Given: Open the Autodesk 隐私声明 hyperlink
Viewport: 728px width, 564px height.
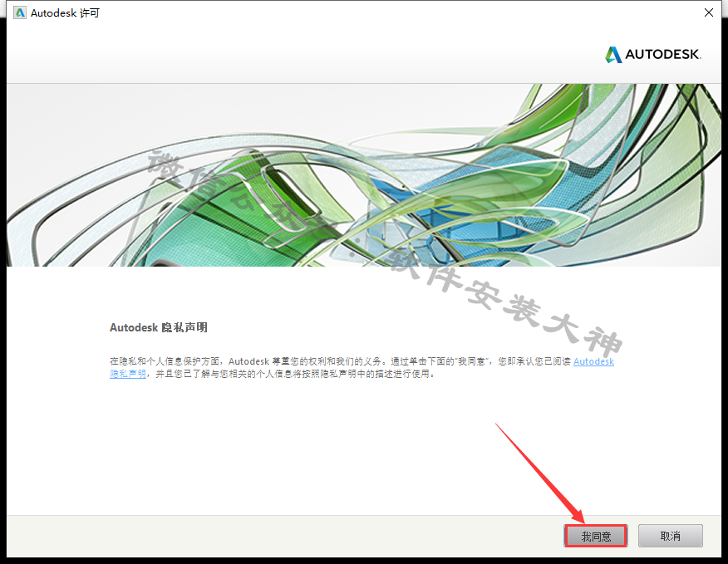Looking at the screenshot, I should click(x=593, y=361).
